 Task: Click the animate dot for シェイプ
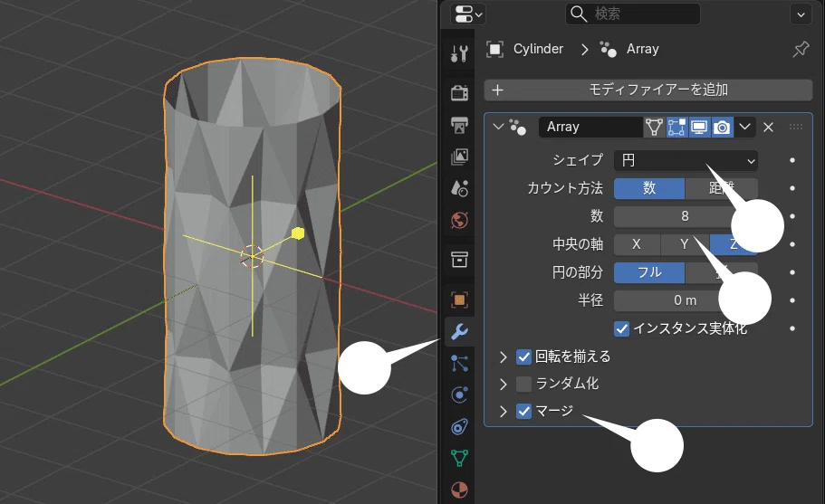click(x=792, y=160)
